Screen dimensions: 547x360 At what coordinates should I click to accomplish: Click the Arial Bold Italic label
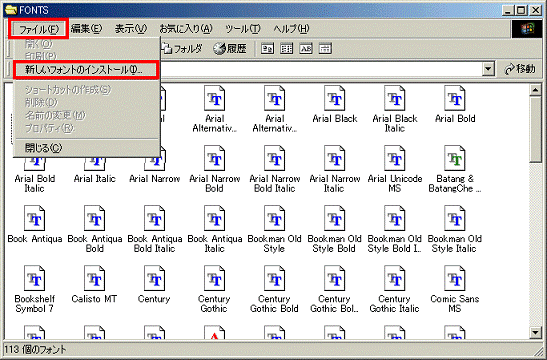coord(35,183)
